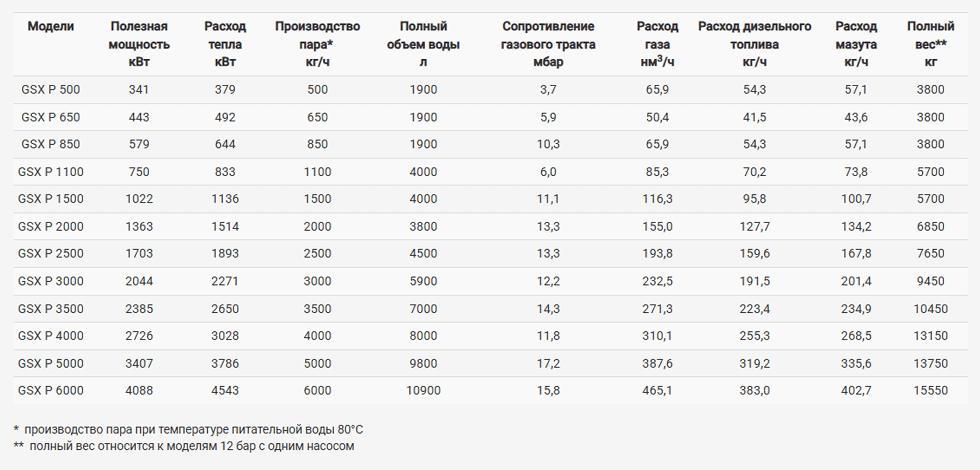Viewport: 980px width, 470px height.
Task: Select the "Сопротивление газового тракта" header
Action: coord(548,44)
